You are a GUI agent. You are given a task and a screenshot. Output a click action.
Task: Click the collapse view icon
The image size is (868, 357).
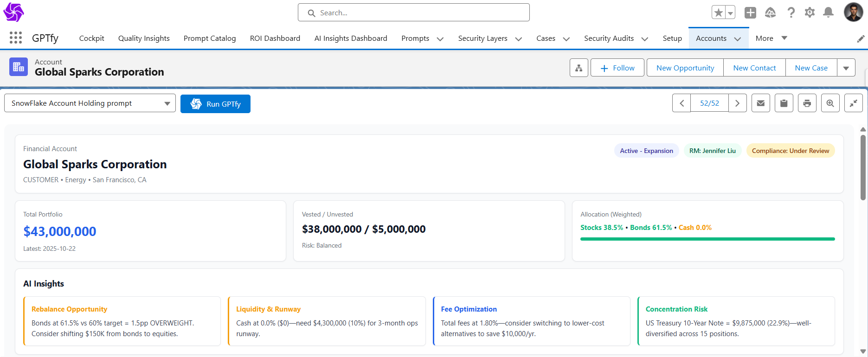tap(853, 103)
